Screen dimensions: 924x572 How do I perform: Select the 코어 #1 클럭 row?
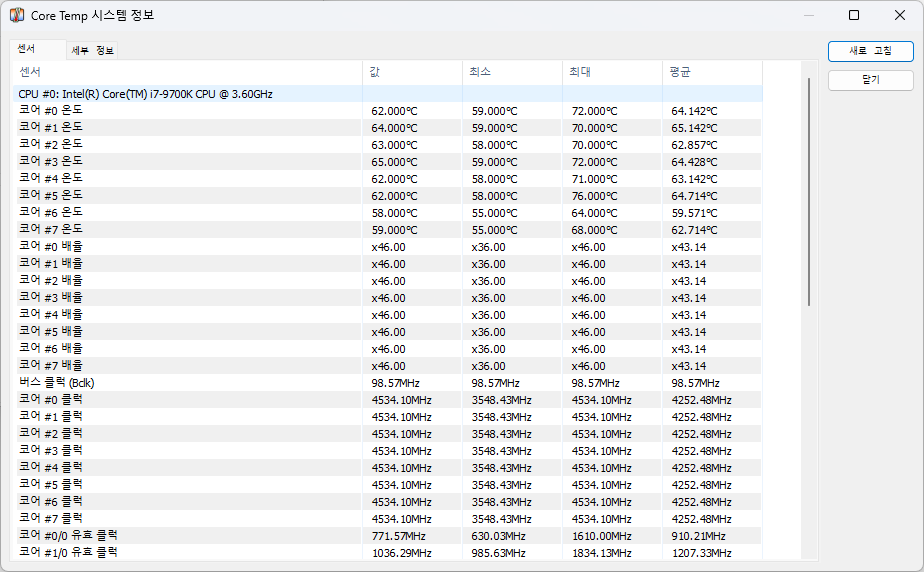pos(387,417)
